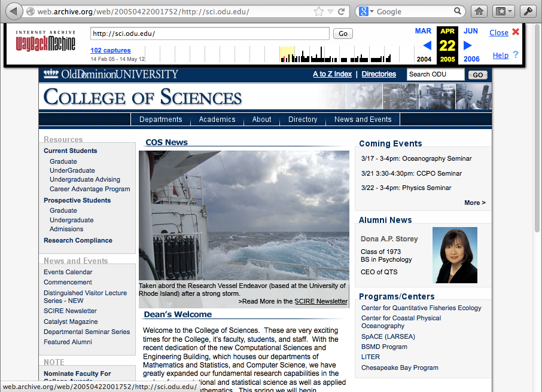Open the Wayback Help link

(x=501, y=55)
